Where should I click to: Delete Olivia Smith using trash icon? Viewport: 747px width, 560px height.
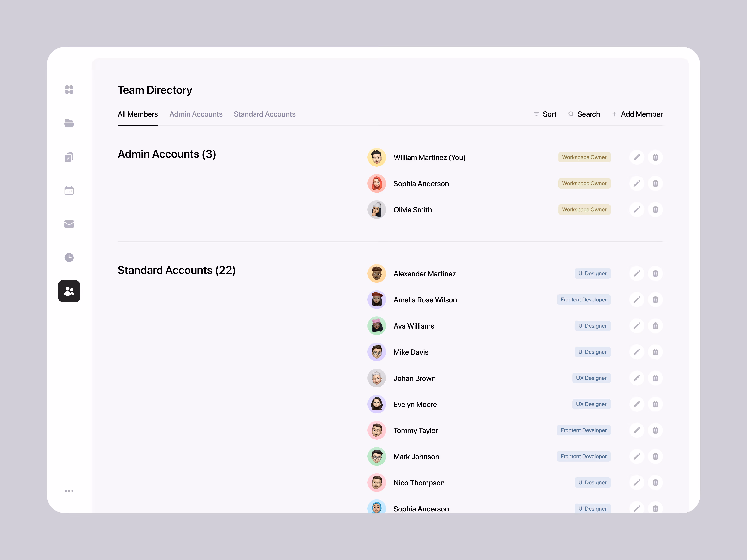coord(655,209)
